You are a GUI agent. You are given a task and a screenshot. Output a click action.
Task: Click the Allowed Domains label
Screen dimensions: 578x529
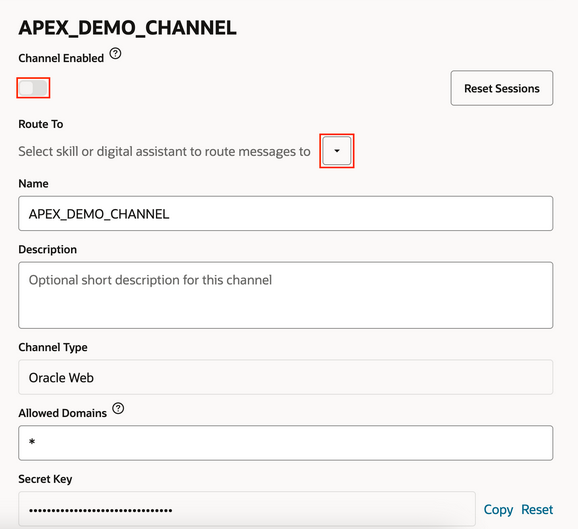tap(63, 413)
